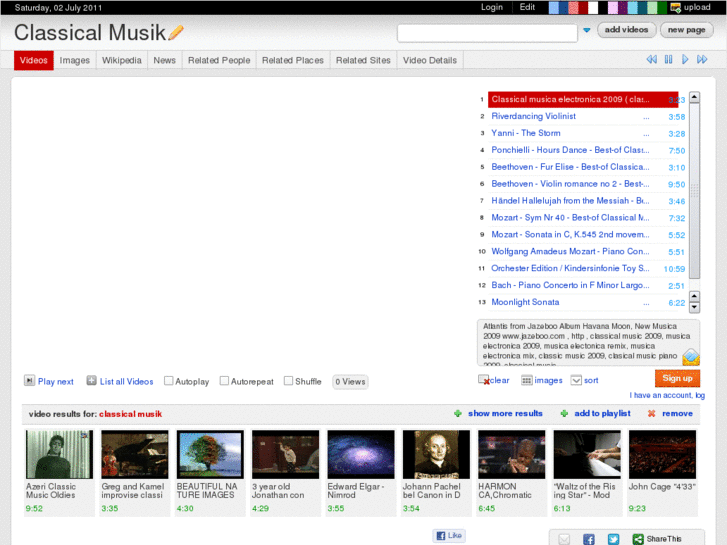This screenshot has height=545, width=727.
Task: Open the Video Details tab
Action: pyautogui.click(x=430, y=60)
